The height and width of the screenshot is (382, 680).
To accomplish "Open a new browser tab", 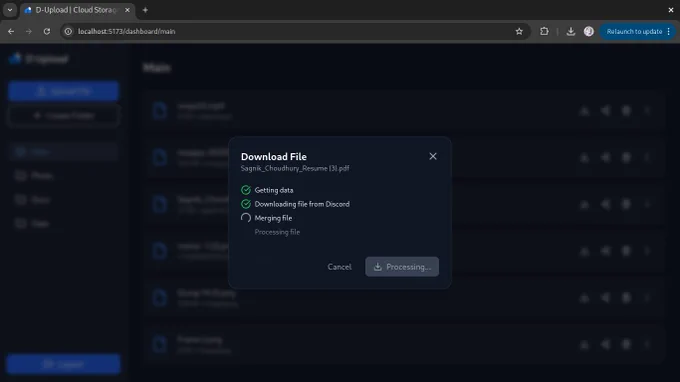I will pyautogui.click(x=145, y=10).
